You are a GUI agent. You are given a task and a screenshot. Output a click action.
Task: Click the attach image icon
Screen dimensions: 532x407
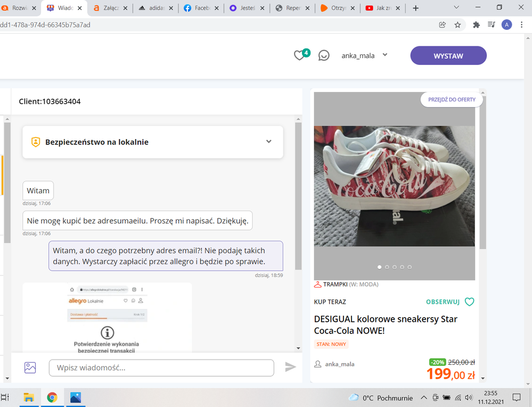click(x=30, y=367)
